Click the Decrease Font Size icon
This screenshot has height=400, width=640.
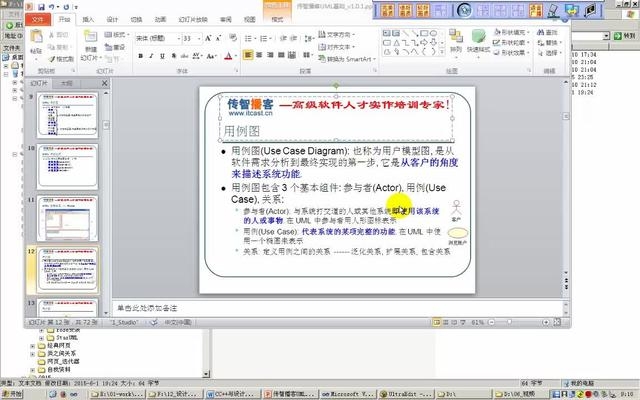[x=218, y=38]
